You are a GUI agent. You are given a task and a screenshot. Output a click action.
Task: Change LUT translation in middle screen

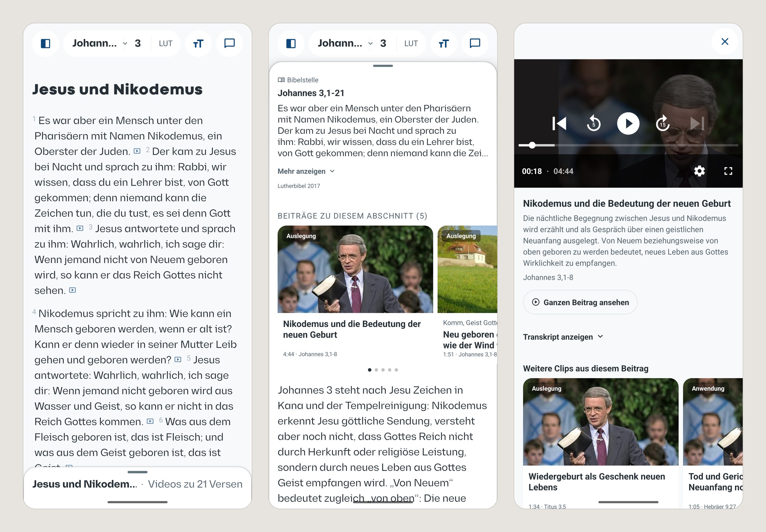pos(411,44)
